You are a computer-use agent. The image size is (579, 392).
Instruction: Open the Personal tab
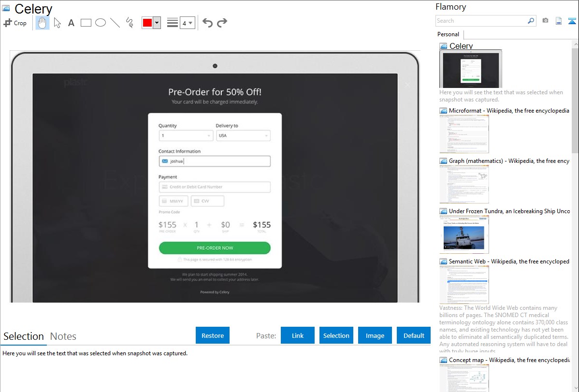pos(449,34)
